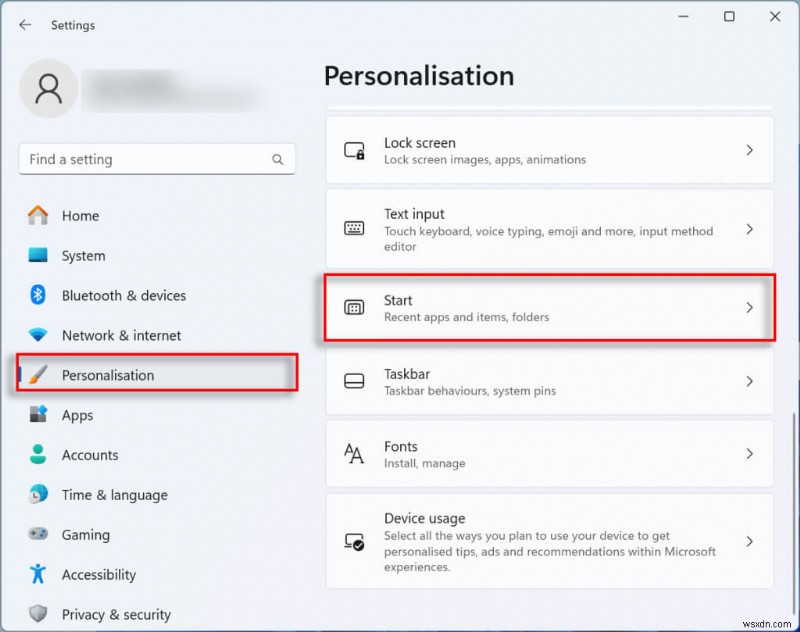This screenshot has width=800, height=632.
Task: Click 'Taskbar behaviours, system pins' text
Action: point(470,391)
